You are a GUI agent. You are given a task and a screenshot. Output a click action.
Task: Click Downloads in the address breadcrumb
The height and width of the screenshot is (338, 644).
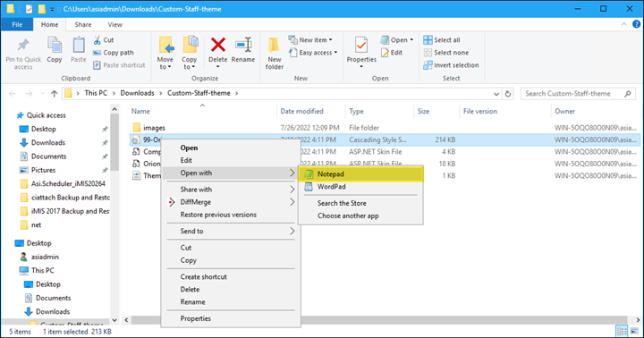(x=137, y=93)
